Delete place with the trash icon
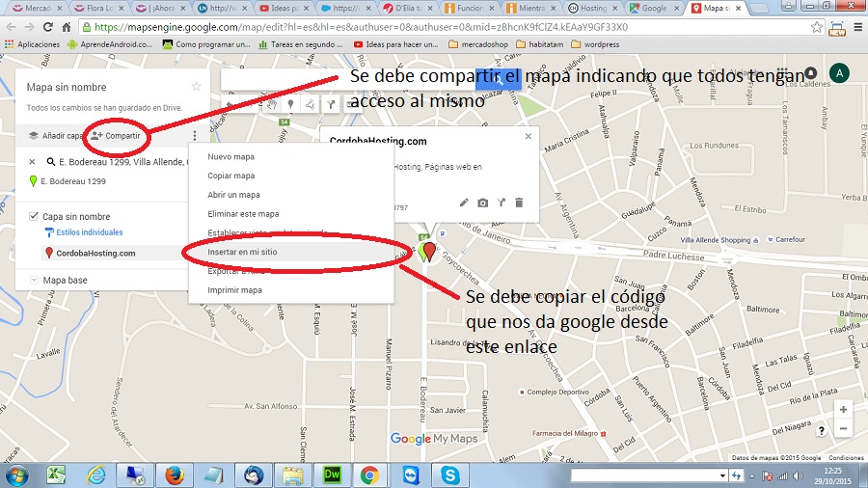Viewport: 868px width, 488px height. pos(519,203)
